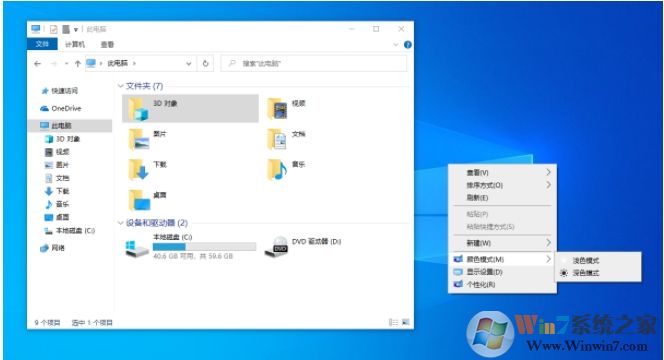Screen dimensions: 664x360
Task: Open 颜色模式(M) in the context menu
Action: [502, 259]
